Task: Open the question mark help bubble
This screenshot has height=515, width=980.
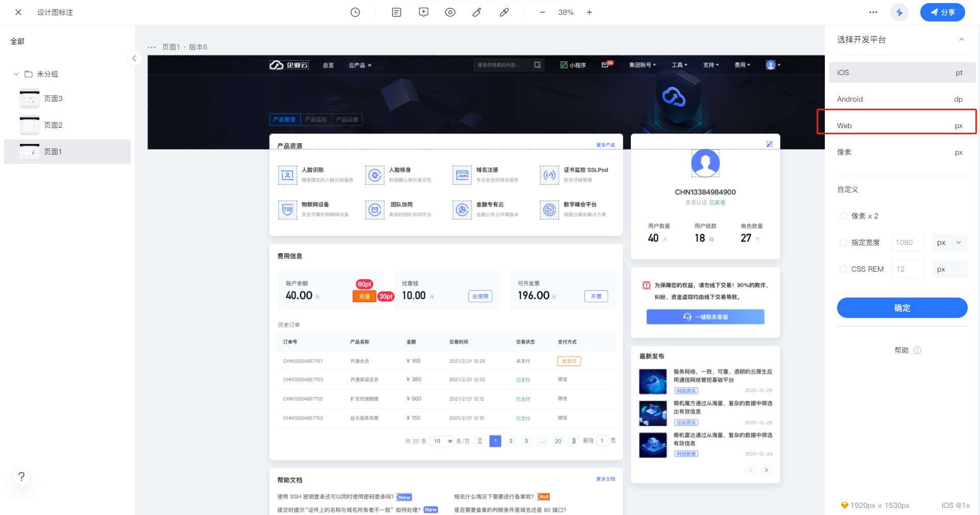Action: 21,477
